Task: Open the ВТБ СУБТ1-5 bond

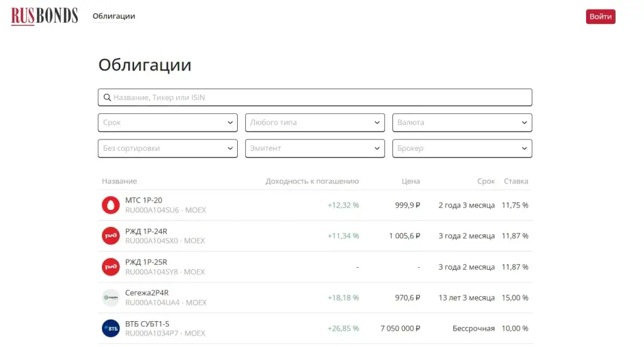Action: click(147, 324)
